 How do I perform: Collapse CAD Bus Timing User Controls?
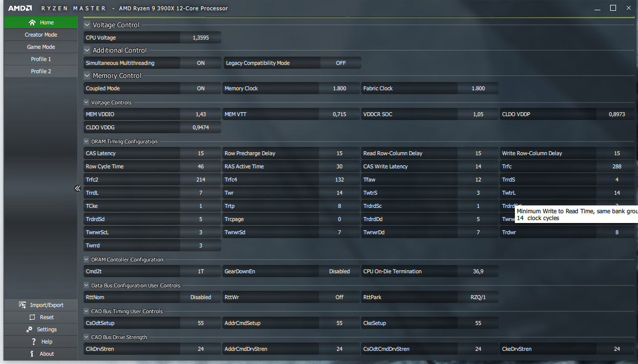pyautogui.click(x=86, y=311)
